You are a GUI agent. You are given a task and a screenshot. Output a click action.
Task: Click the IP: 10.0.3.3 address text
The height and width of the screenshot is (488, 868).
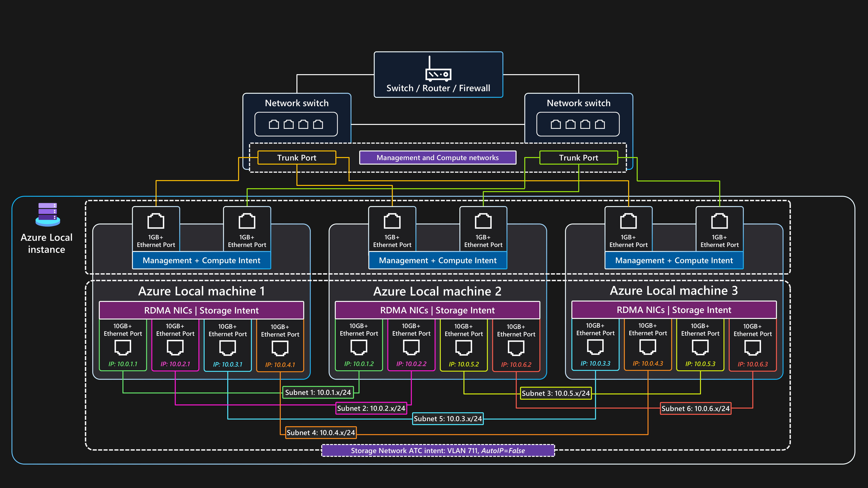pos(595,364)
